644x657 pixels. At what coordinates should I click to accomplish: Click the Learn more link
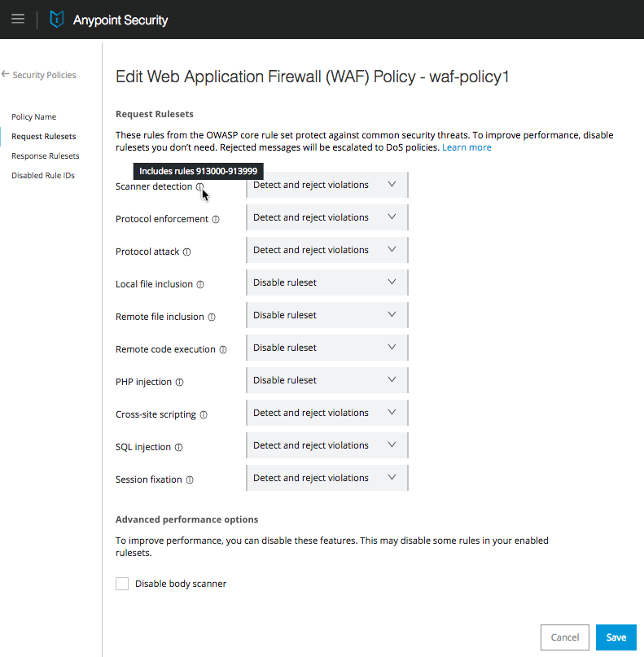[467, 147]
